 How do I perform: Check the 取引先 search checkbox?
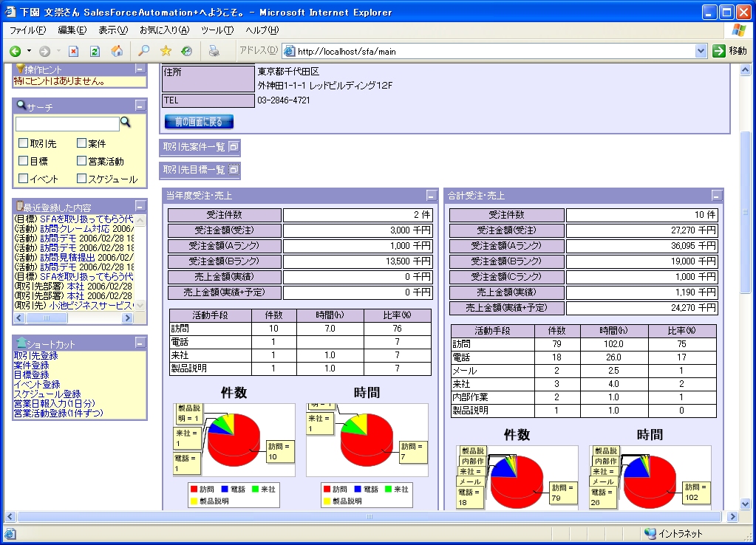pyautogui.click(x=23, y=143)
